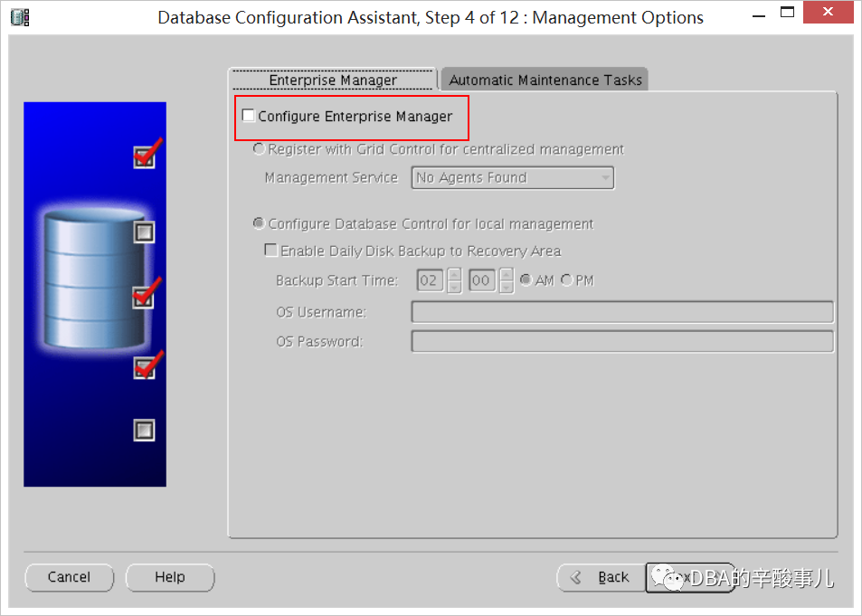The height and width of the screenshot is (616, 862).
Task: Go Back to the previous step
Action: point(602,577)
